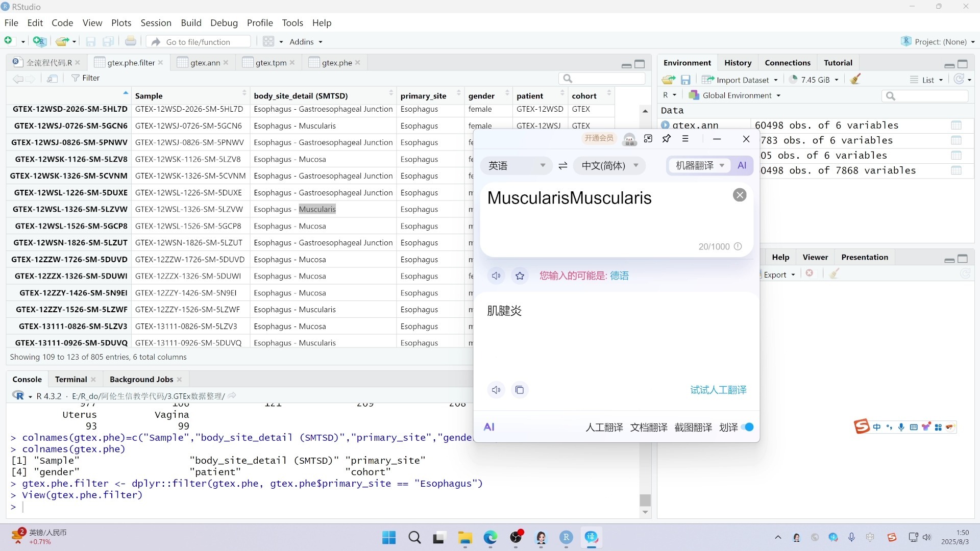Click the workspace panes layout icon

[x=268, y=41]
